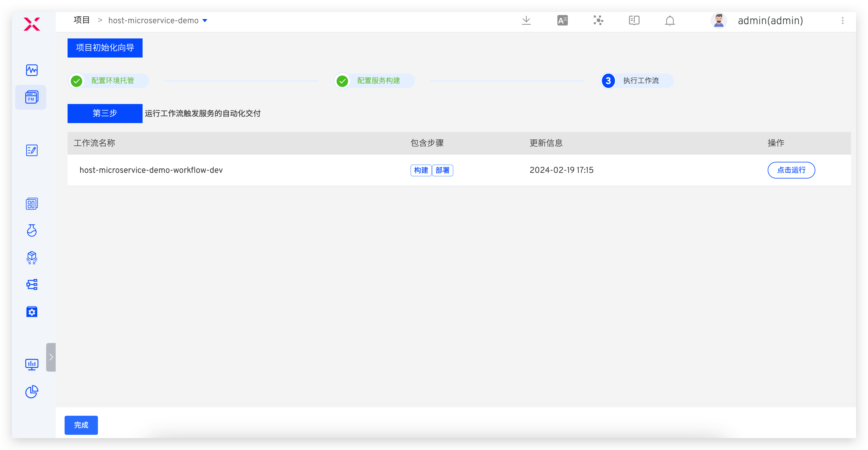Click the 点击运行 button
Screen dimensions: 868x450
coord(791,170)
